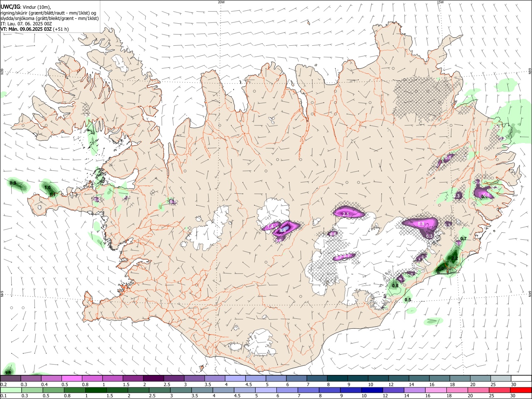Image resolution: width=532 pixels, height=399 pixels.
Task: Click the green 0.9 rain value off the west coast
Action: pyautogui.click(x=13, y=183)
